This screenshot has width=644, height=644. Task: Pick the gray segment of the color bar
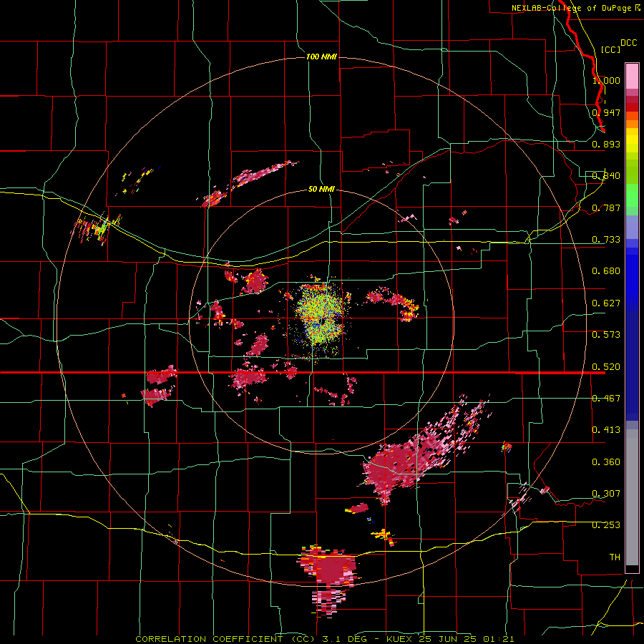click(x=632, y=497)
